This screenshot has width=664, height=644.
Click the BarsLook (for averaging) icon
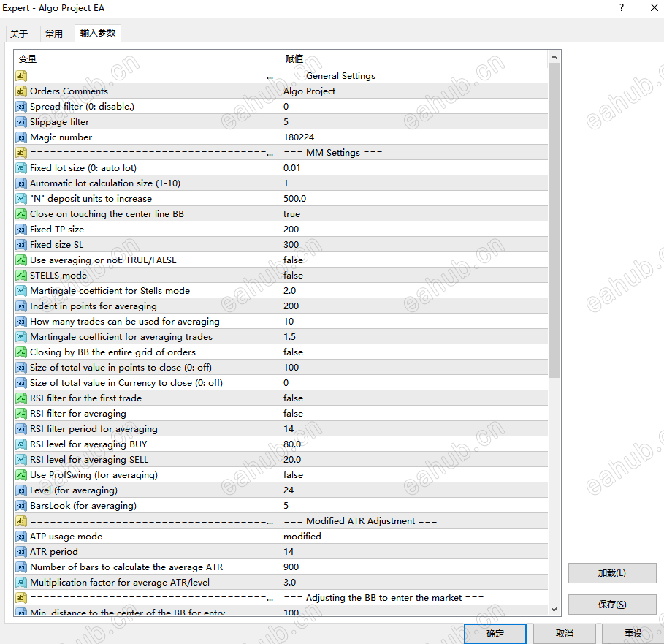(20, 505)
